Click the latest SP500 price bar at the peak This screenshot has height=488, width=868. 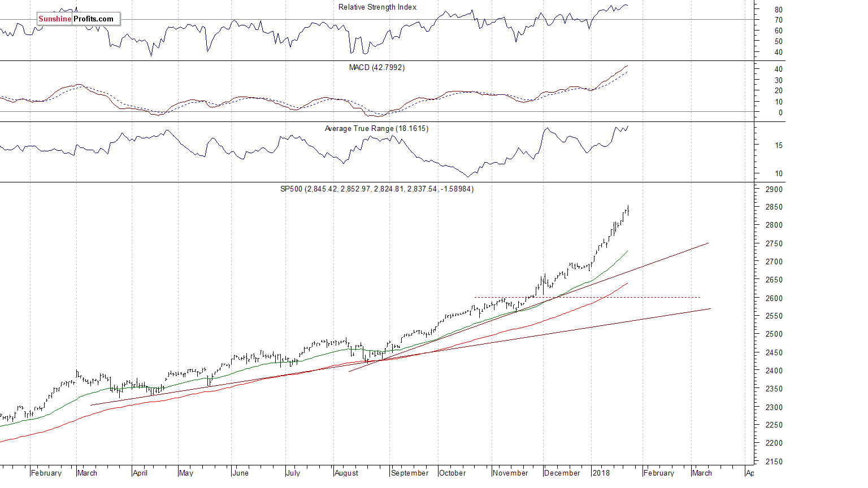(x=628, y=210)
